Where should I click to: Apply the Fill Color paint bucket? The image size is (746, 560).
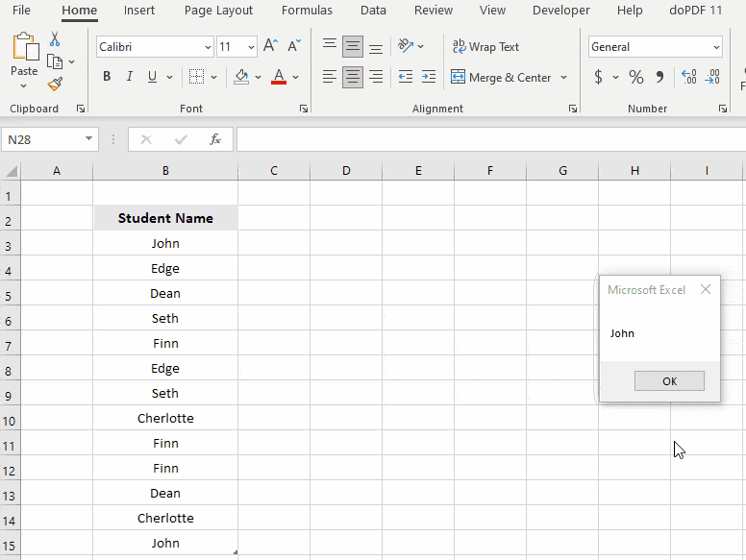241,77
